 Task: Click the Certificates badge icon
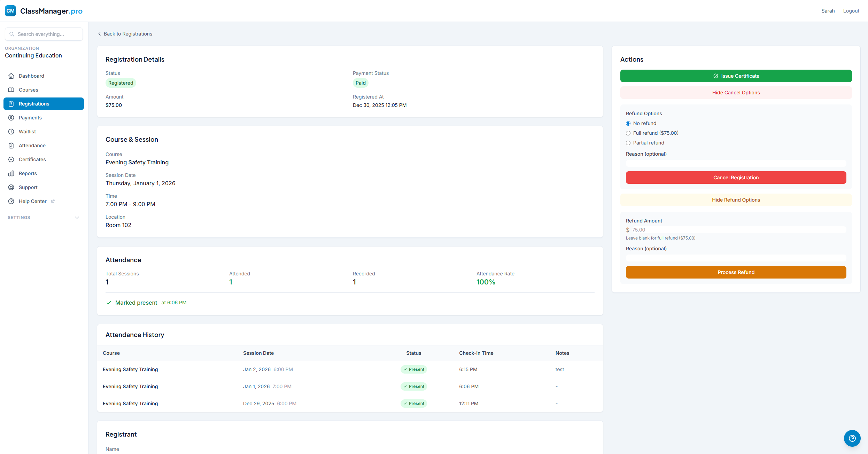coord(11,159)
